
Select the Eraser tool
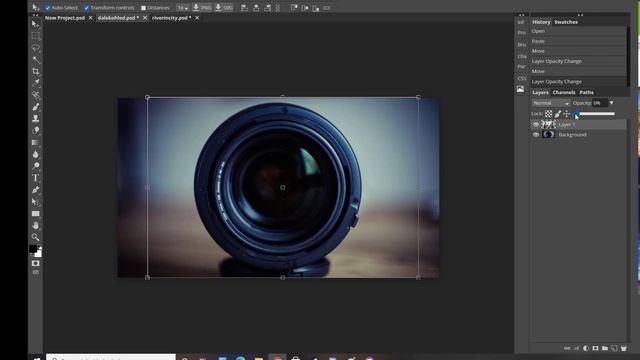click(36, 131)
